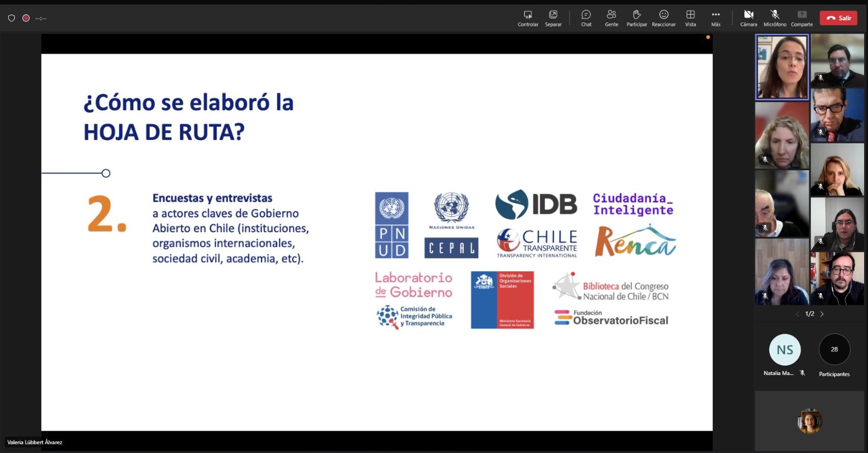Change layout with Vista button
Screen dimensions: 868x453
[x=691, y=18]
